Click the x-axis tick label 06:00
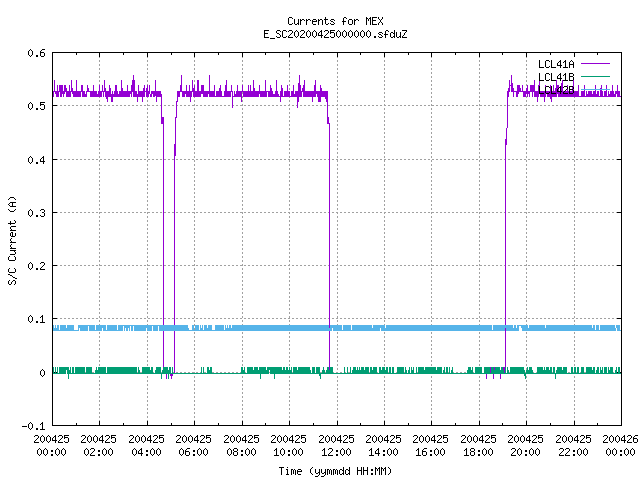This screenshot has height=480, width=640. click(193, 452)
